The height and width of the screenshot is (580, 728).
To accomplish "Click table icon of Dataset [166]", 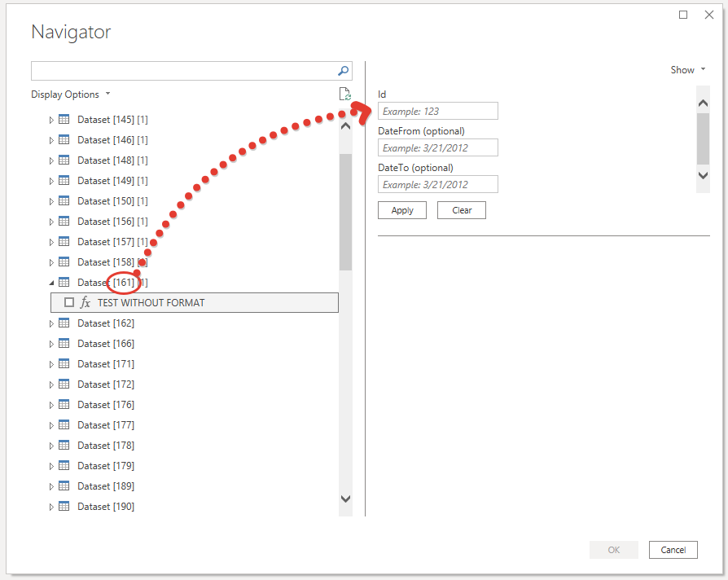I will pyautogui.click(x=64, y=344).
